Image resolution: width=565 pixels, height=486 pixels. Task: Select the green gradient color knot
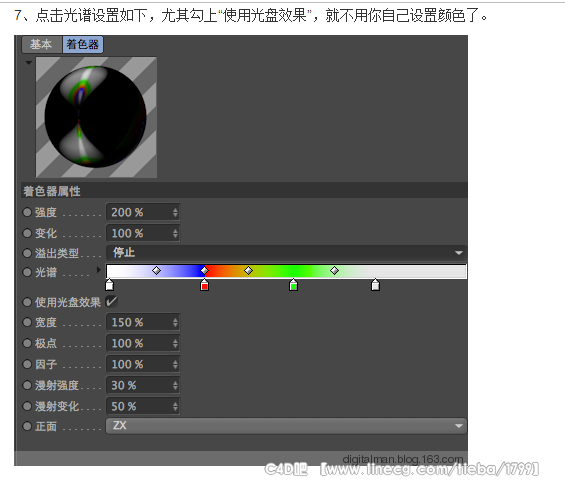coord(293,285)
